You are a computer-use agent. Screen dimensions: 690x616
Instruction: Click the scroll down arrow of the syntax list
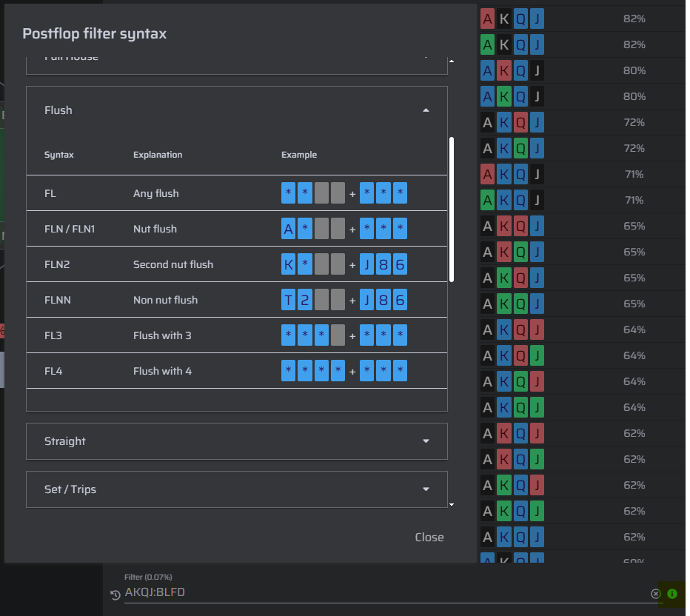pyautogui.click(x=452, y=505)
